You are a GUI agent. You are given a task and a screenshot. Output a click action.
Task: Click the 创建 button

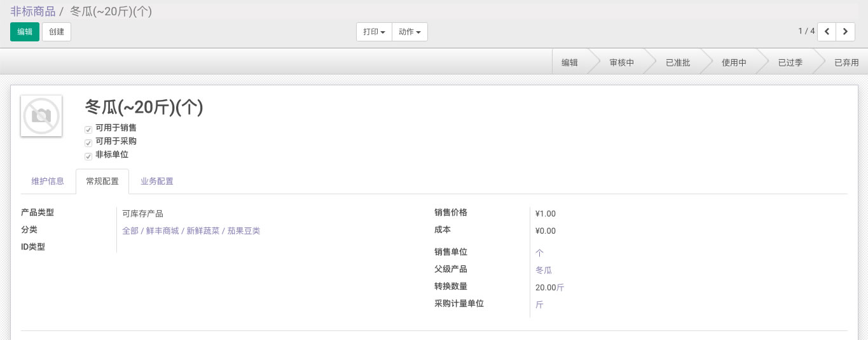(57, 32)
